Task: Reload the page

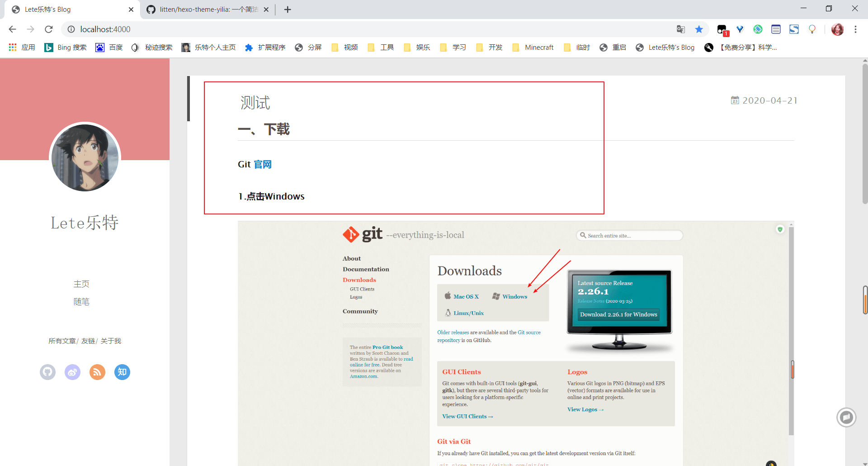Action: click(49, 29)
